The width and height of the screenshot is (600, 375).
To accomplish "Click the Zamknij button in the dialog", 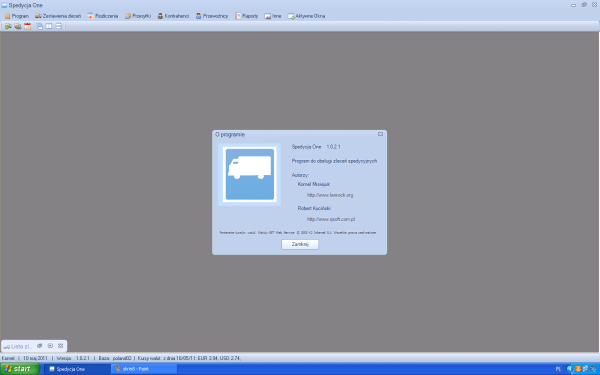I will [x=300, y=244].
